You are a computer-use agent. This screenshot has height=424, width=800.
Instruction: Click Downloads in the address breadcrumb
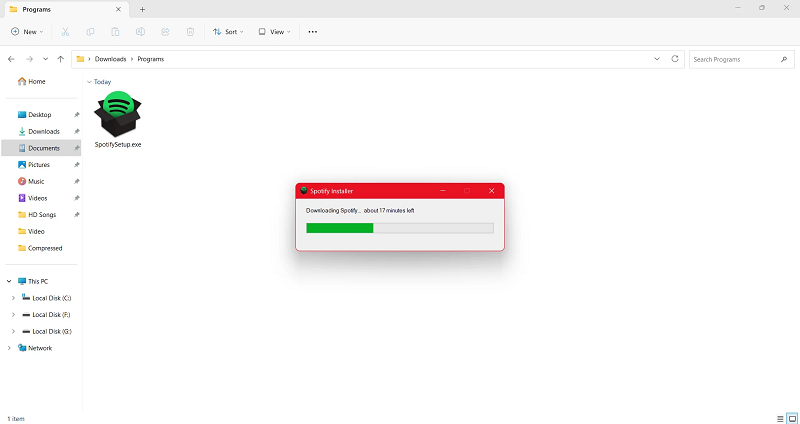click(x=110, y=59)
